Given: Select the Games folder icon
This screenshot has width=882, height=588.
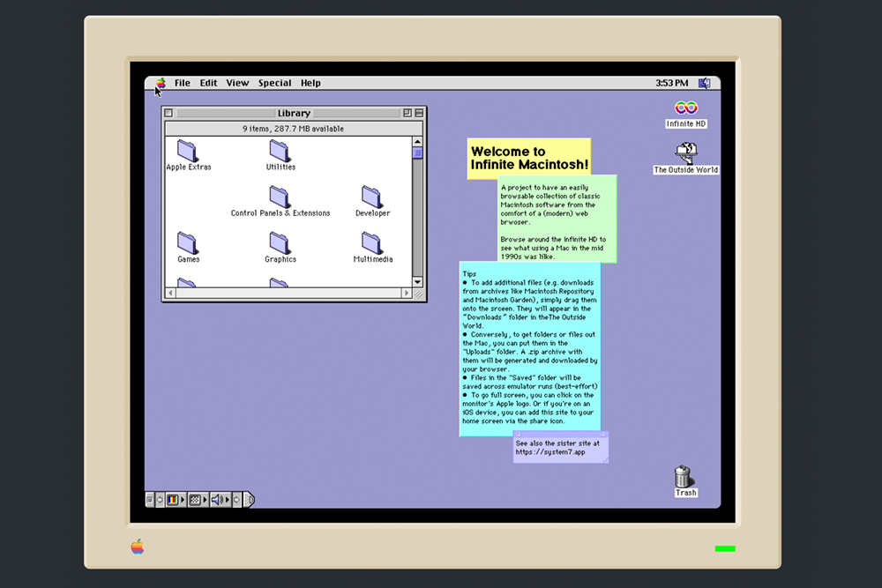Looking at the screenshot, I should [x=187, y=243].
